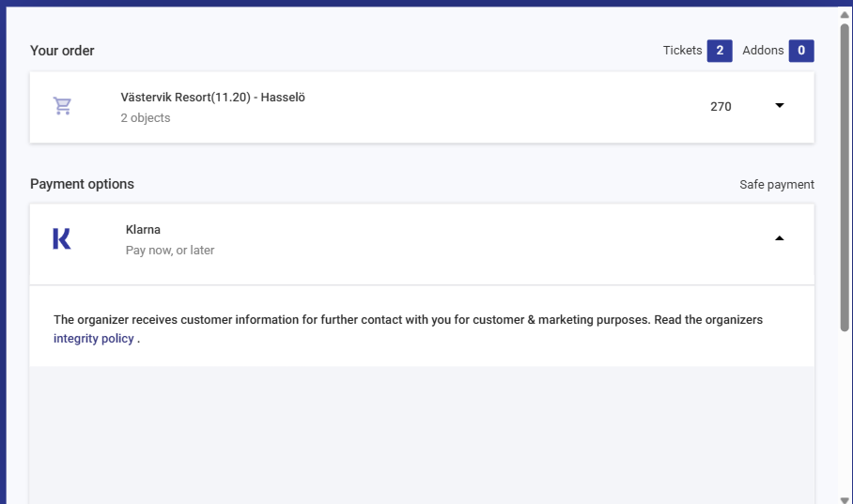The image size is (853, 504).
Task: Click the Addons label
Action: point(763,51)
